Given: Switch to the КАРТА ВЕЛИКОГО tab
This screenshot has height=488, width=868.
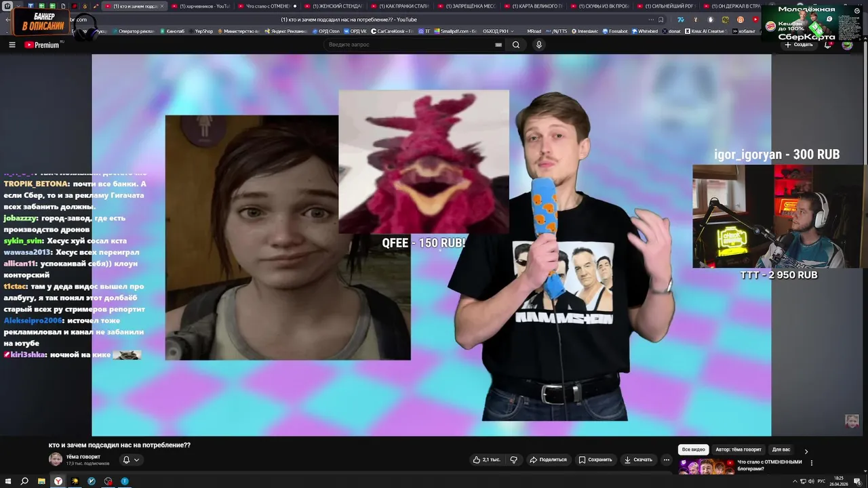Looking at the screenshot, I should pos(533,6).
